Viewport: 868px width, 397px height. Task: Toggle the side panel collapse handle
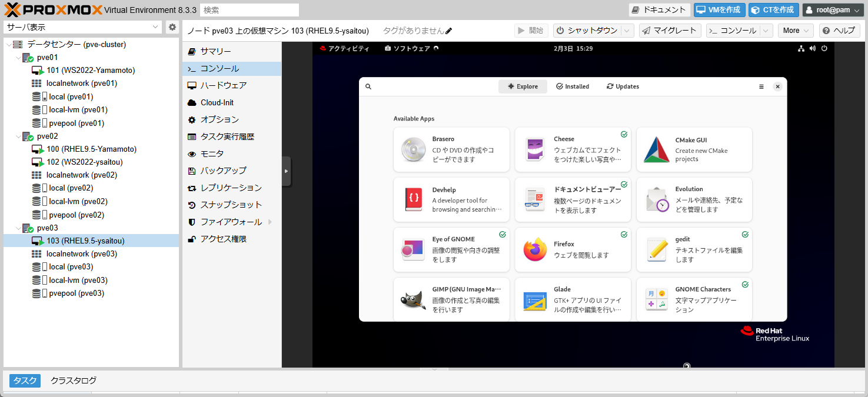[x=286, y=171]
